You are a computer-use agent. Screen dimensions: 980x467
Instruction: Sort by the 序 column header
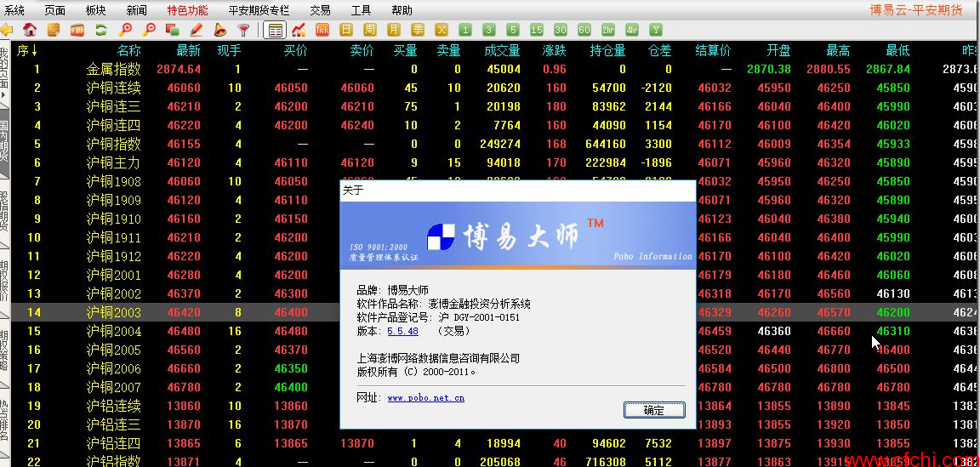(x=27, y=50)
